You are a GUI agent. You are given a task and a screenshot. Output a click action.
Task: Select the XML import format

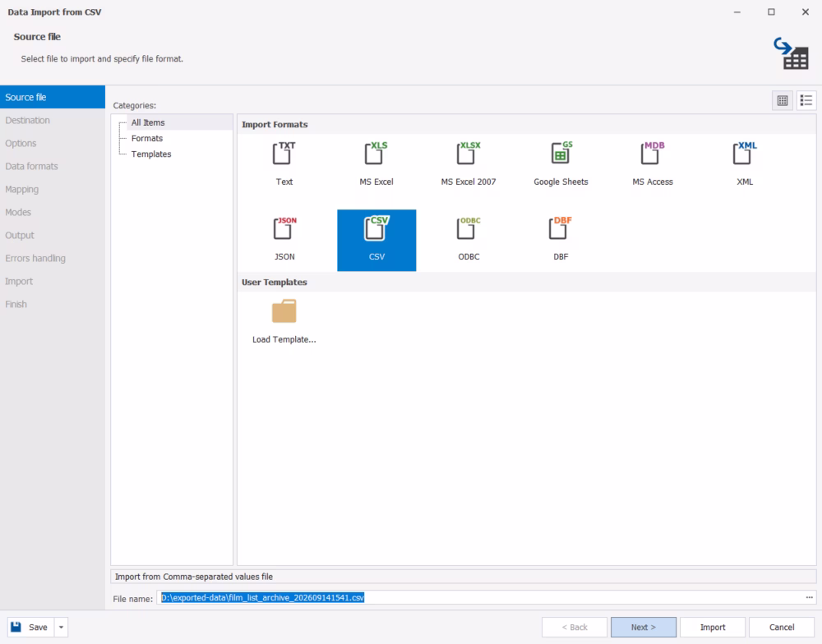745,154
